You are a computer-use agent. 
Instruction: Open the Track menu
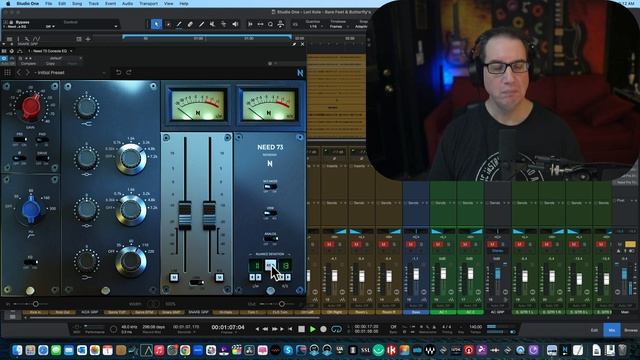(x=94, y=3)
